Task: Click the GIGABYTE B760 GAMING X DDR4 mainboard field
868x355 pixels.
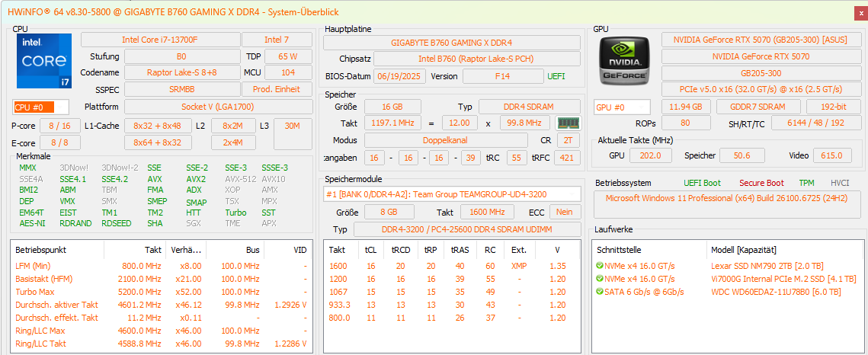Action: [452, 43]
